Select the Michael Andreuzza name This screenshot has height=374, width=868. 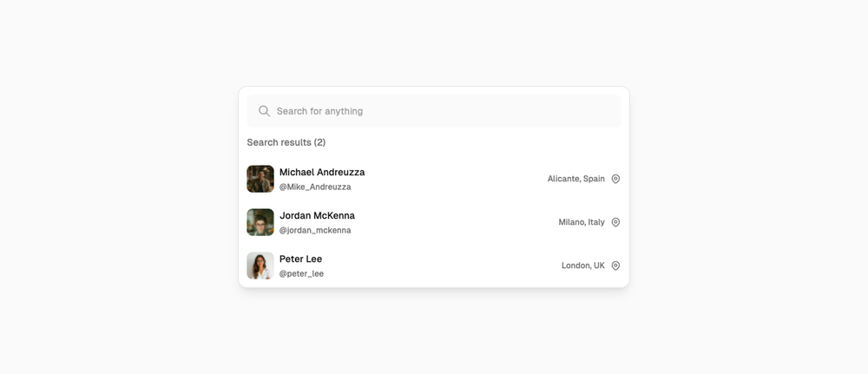pos(322,172)
